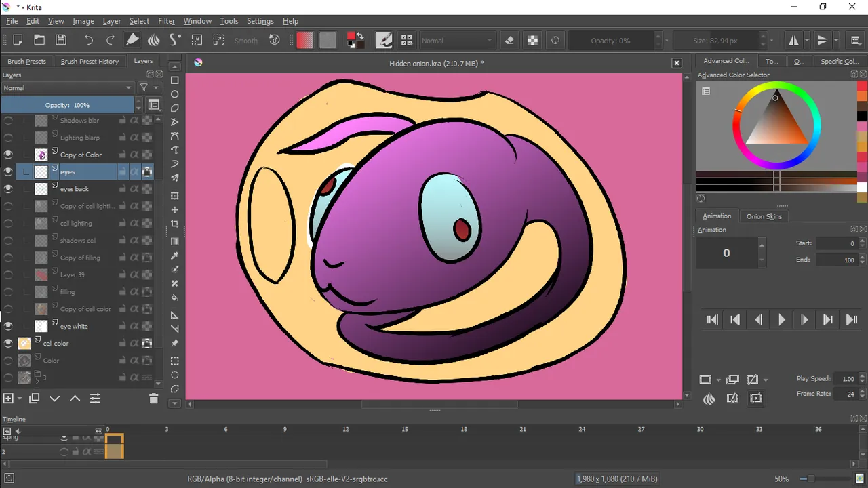Open the add layer type dropdown arrow
The image size is (868, 488).
20,399
